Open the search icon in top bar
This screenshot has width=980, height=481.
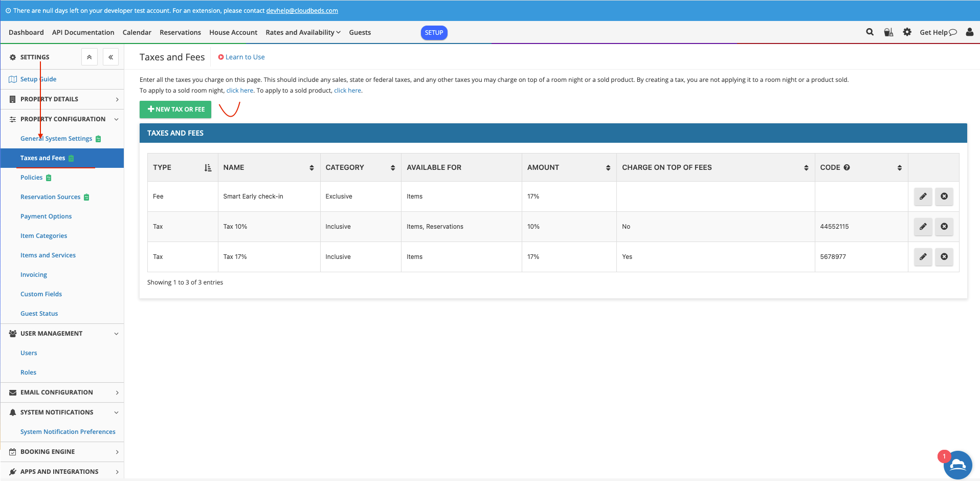pos(870,32)
